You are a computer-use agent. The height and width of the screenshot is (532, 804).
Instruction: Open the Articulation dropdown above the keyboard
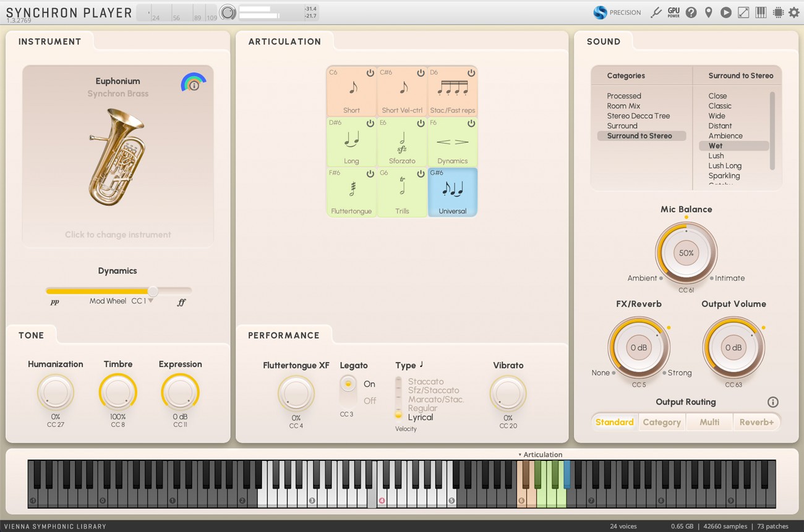tap(542, 454)
